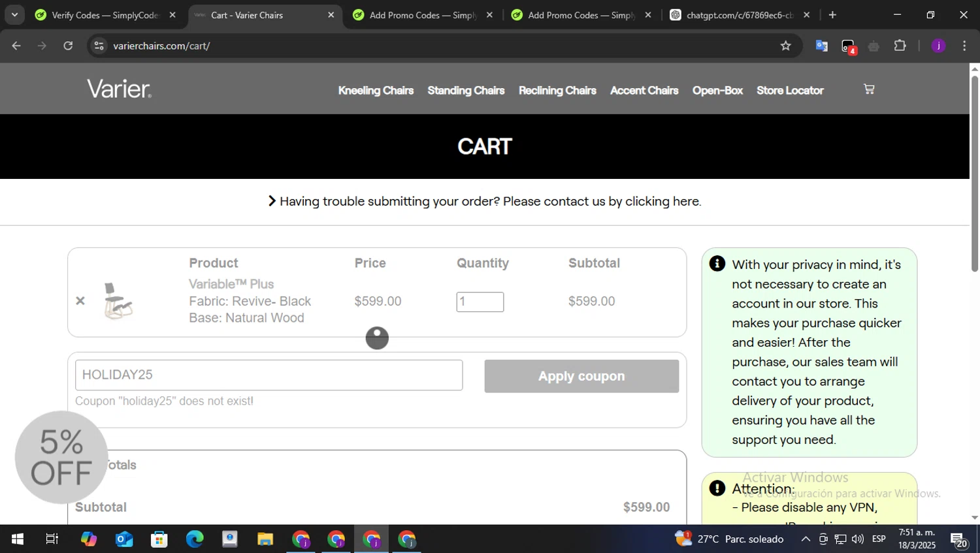
Task: Open the Extensions puzzle icon
Action: [900, 46]
